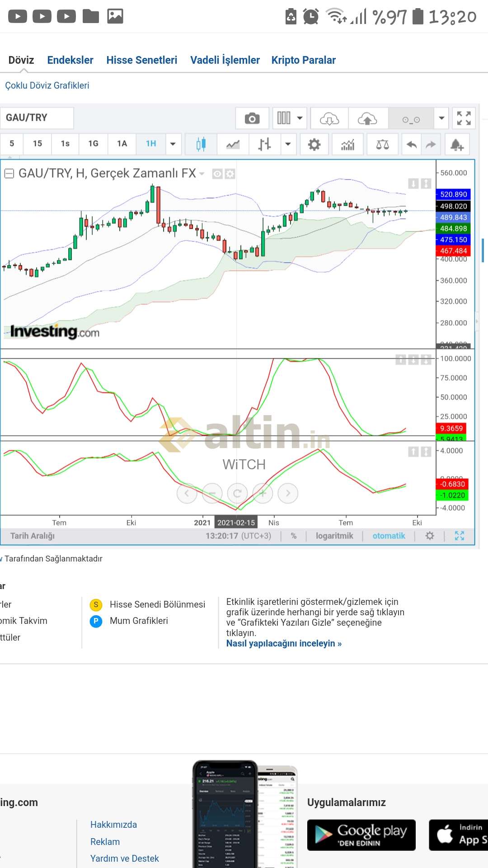Open the bar style dropdown arrow
Screen dimensions: 488x868
click(x=288, y=144)
